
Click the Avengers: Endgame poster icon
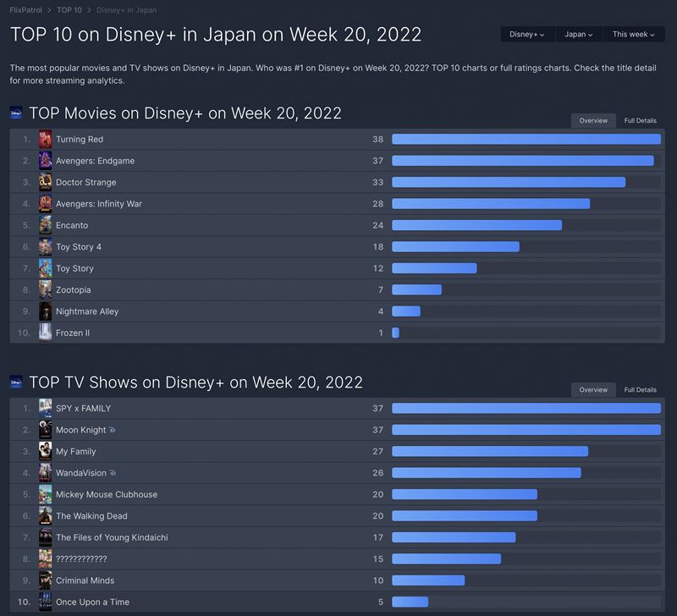tap(46, 161)
